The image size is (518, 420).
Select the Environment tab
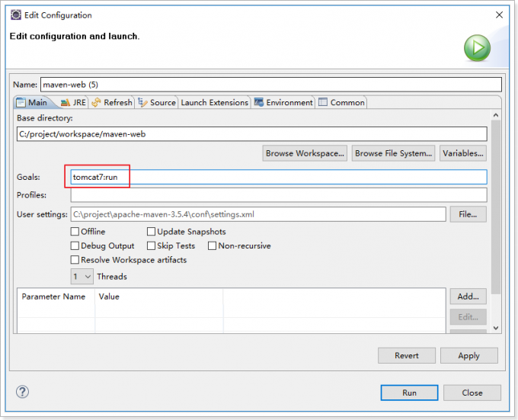point(283,102)
